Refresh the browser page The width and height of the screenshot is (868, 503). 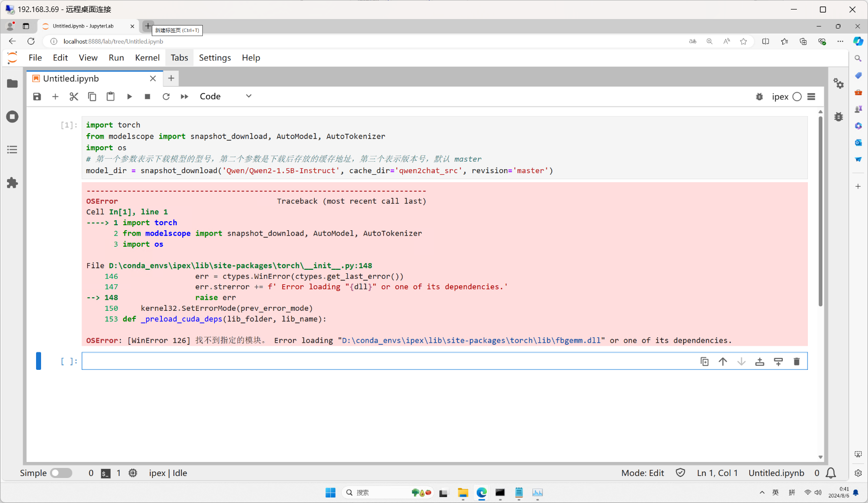(31, 42)
